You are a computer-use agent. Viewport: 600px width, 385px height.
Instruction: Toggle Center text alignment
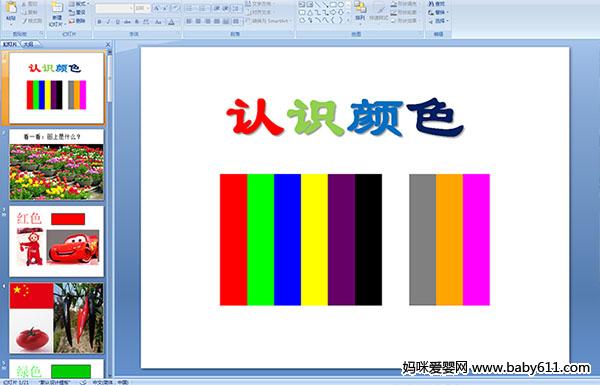198,21
